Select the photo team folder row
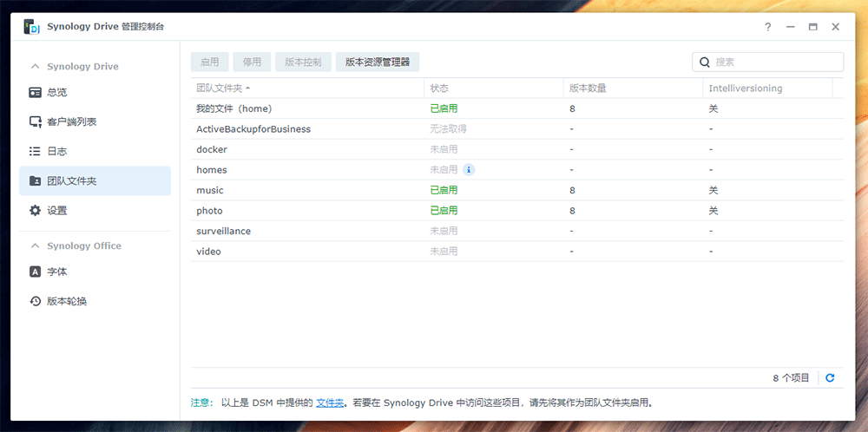The width and height of the screenshot is (868, 432). pyautogui.click(x=210, y=211)
